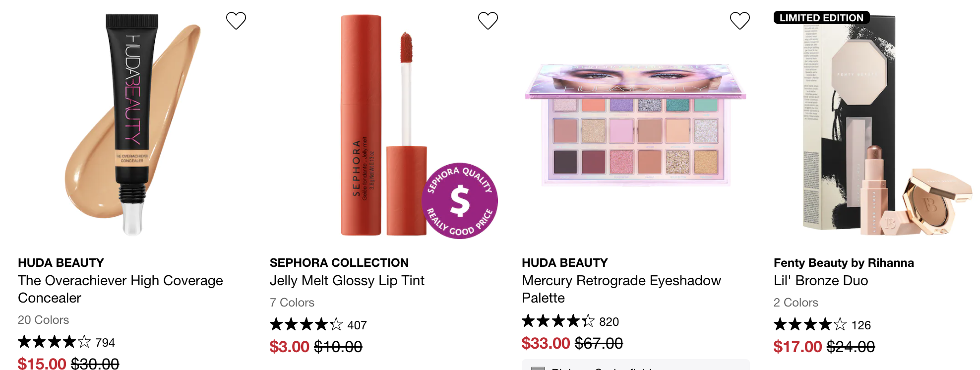Click the Limited Edition badge
The height and width of the screenshot is (370, 980).
point(822,18)
